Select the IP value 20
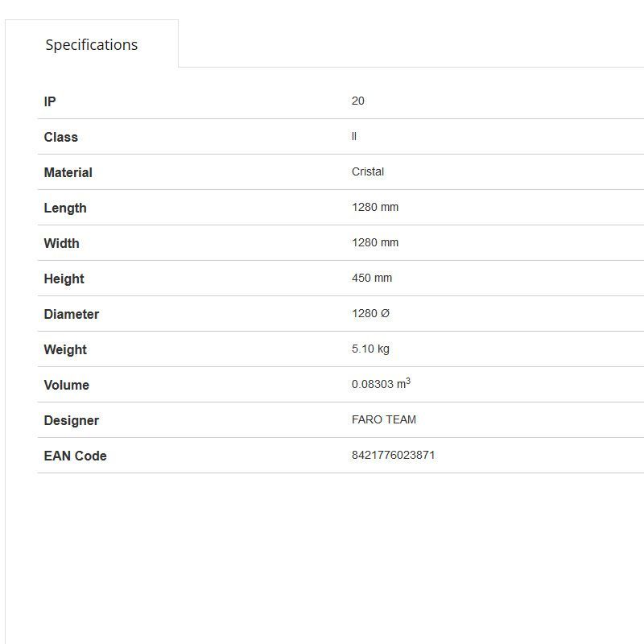Screen dimensions: 644x644 coord(358,101)
